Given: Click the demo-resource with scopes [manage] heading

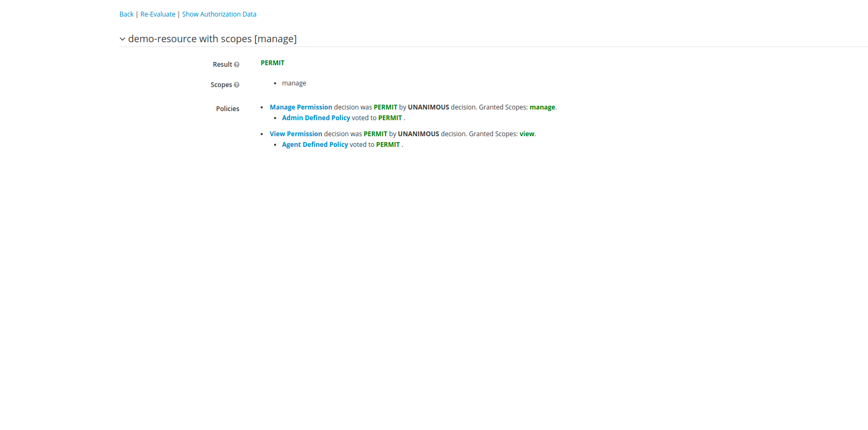Looking at the screenshot, I should [x=212, y=39].
